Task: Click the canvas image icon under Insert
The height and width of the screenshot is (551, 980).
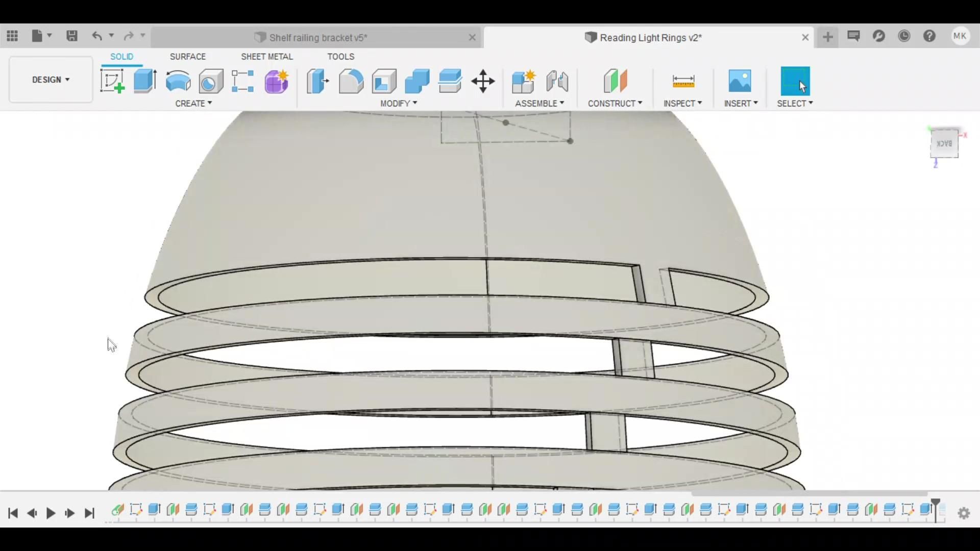Action: pyautogui.click(x=740, y=81)
